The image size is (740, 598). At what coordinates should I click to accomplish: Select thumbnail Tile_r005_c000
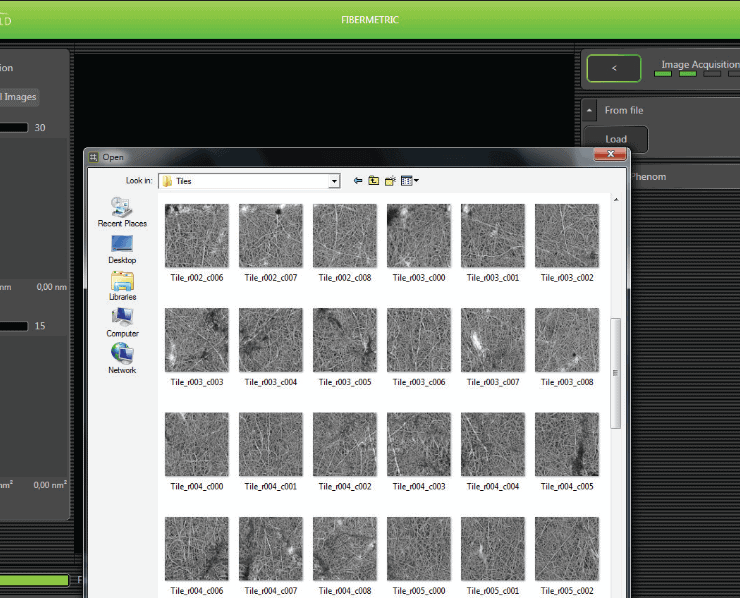[x=419, y=548]
